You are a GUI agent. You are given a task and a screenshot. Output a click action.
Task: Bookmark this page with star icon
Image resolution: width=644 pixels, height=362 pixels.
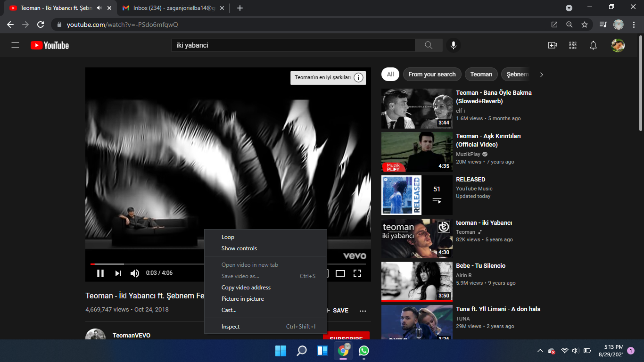pos(585,25)
